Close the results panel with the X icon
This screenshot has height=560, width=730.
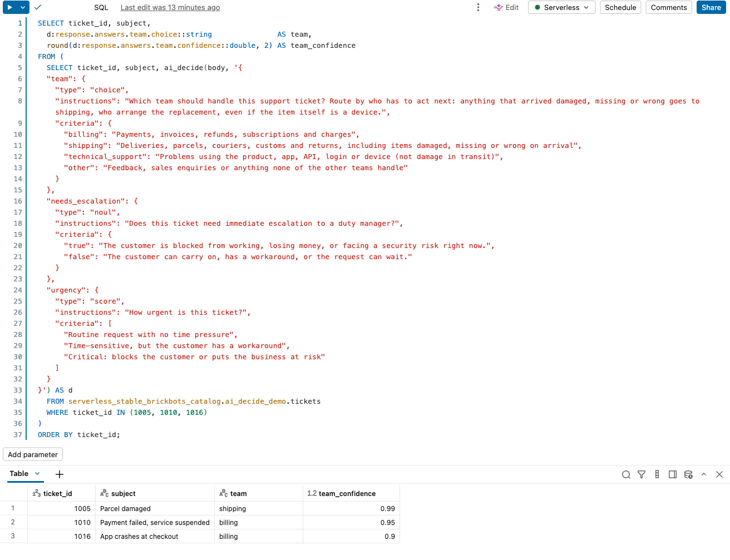click(x=719, y=474)
